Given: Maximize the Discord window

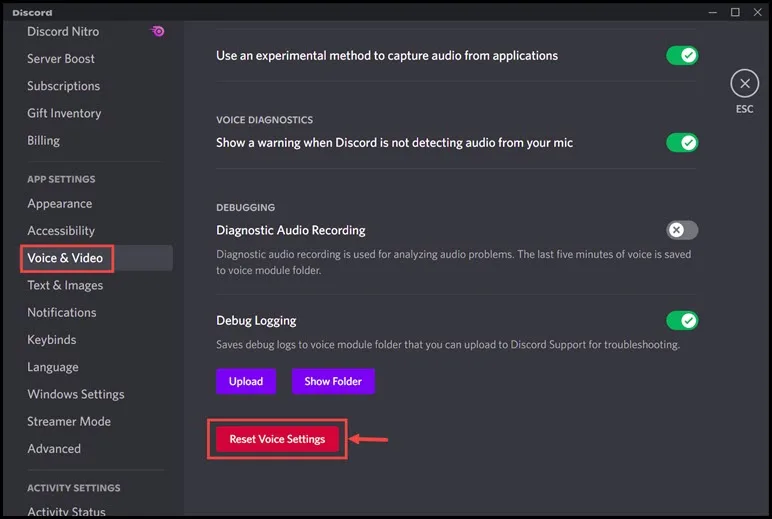Looking at the screenshot, I should (735, 12).
